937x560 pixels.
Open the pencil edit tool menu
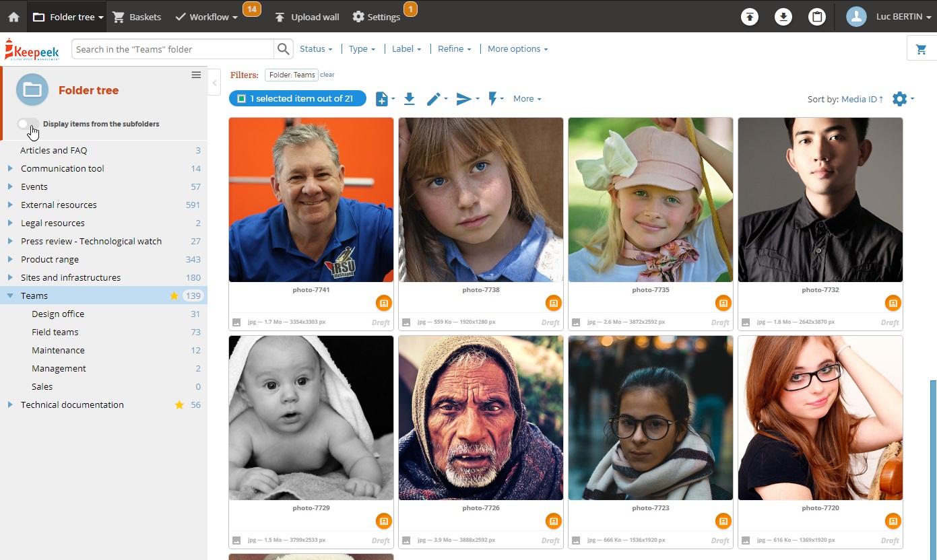pyautogui.click(x=437, y=99)
